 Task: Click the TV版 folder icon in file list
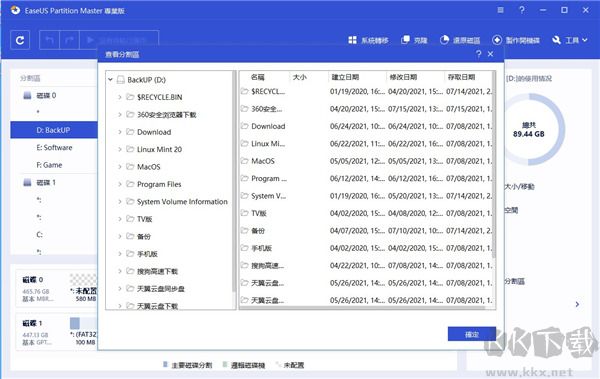point(245,213)
